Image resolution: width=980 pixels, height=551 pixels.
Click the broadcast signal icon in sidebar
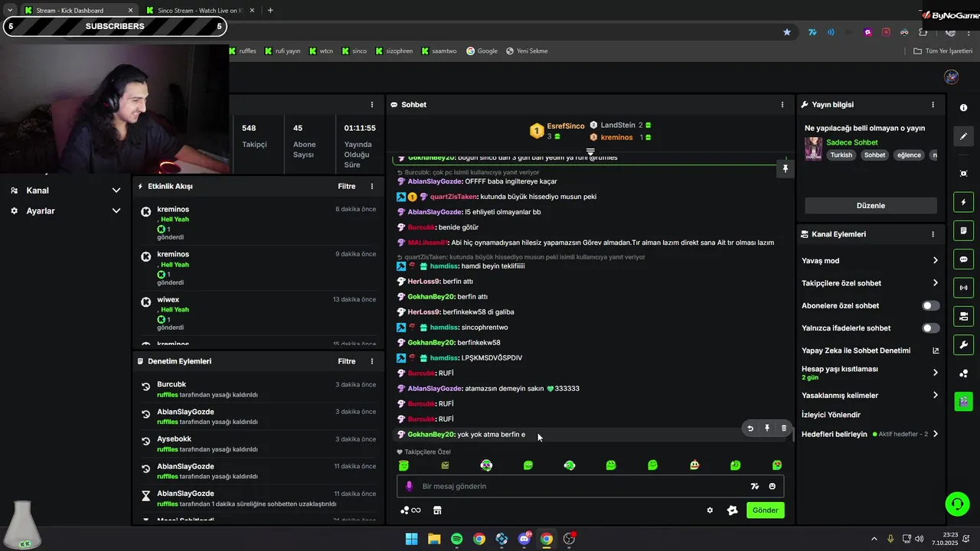[963, 288]
